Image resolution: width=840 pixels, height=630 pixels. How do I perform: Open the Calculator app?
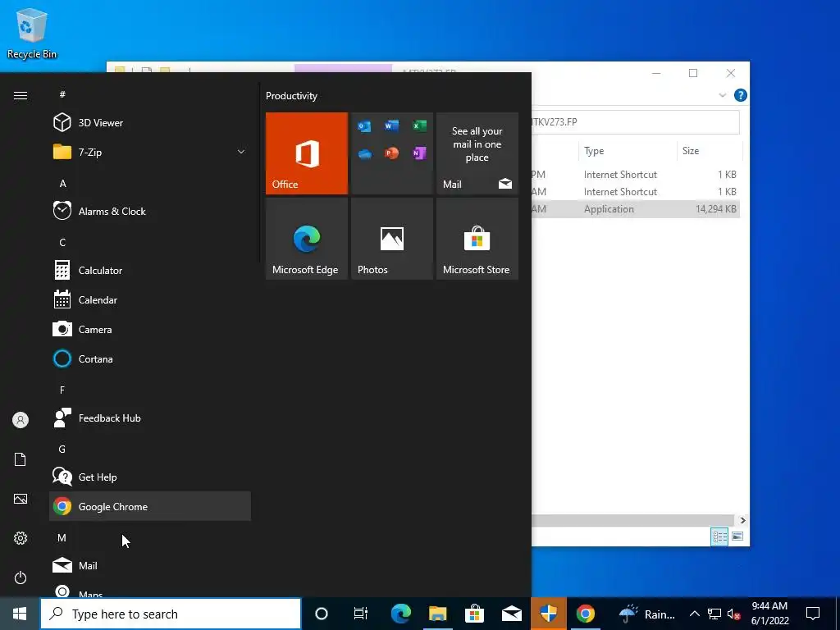coord(150,270)
